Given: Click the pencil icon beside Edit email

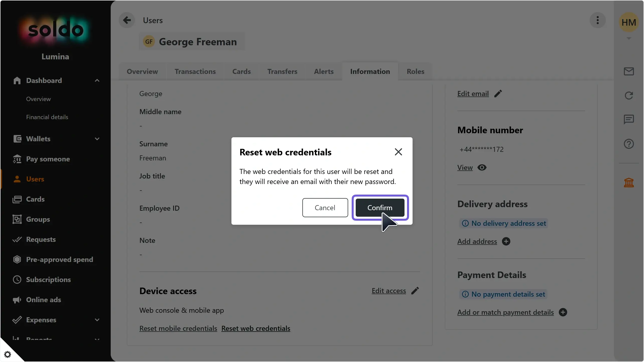Looking at the screenshot, I should (498, 94).
